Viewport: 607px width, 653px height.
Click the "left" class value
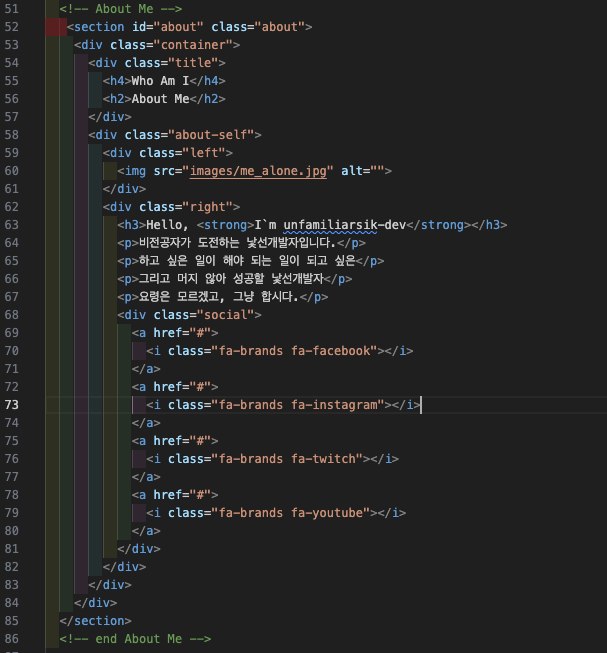coord(204,153)
